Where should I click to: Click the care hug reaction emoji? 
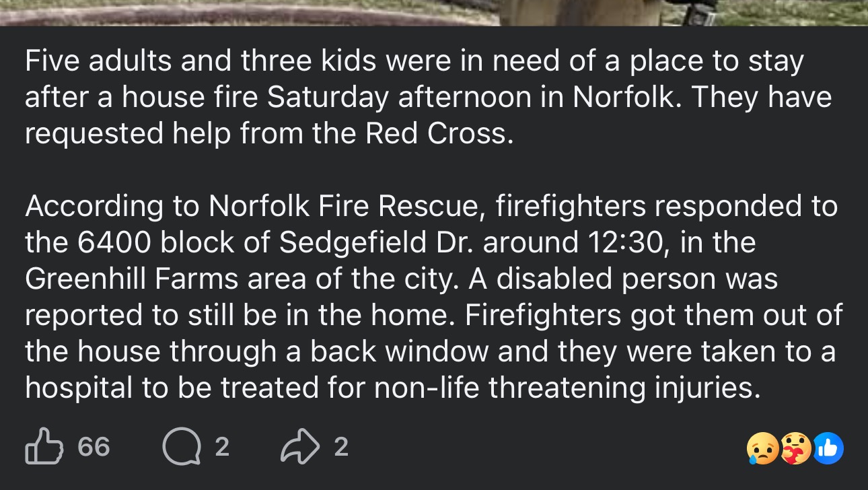795,448
